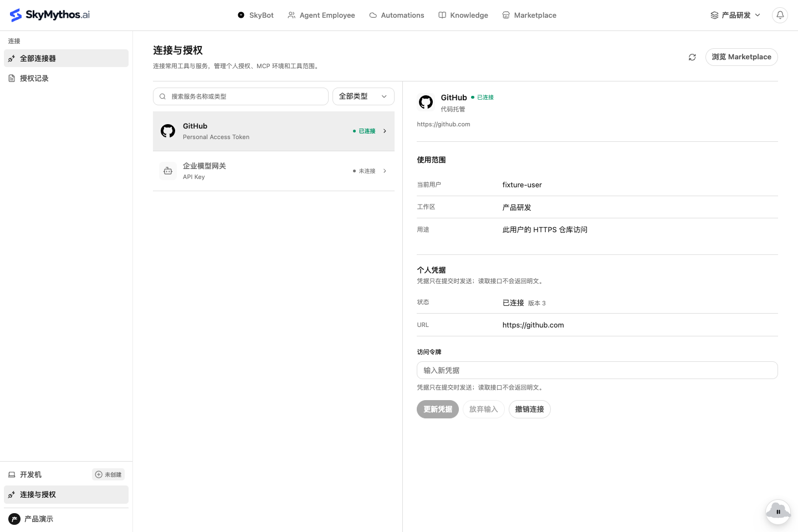Click the 产品演示 avatar icon

point(14,519)
